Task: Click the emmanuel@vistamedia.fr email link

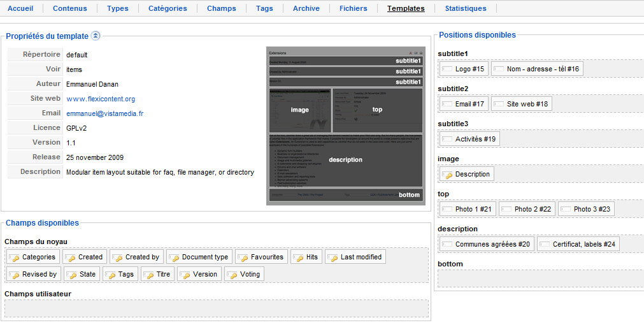Action: [104, 114]
